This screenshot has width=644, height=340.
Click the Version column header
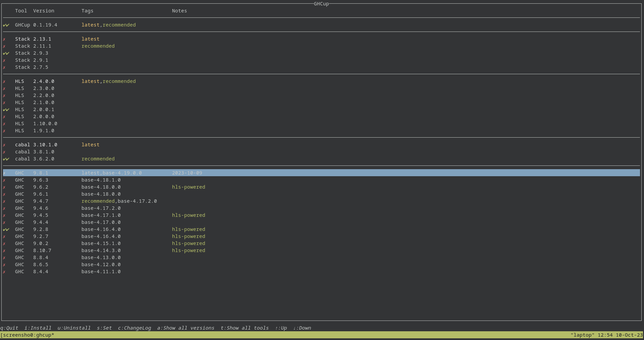[x=44, y=11]
